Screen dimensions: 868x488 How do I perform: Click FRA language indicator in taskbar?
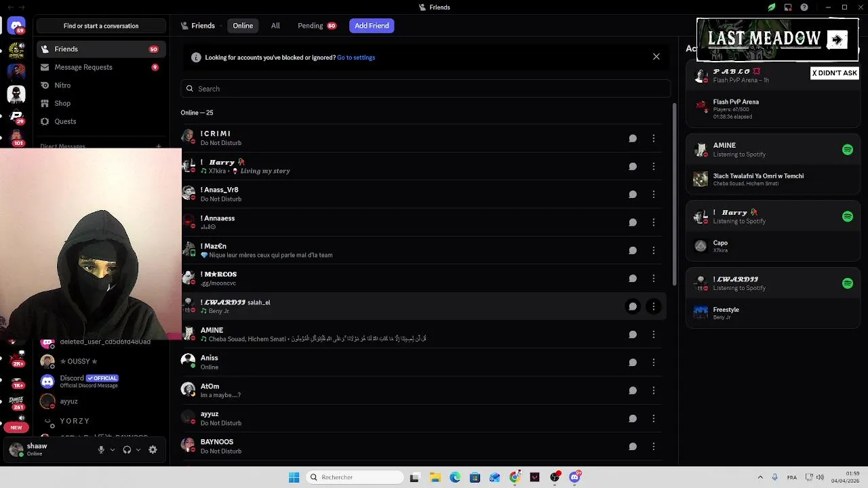[792, 478]
